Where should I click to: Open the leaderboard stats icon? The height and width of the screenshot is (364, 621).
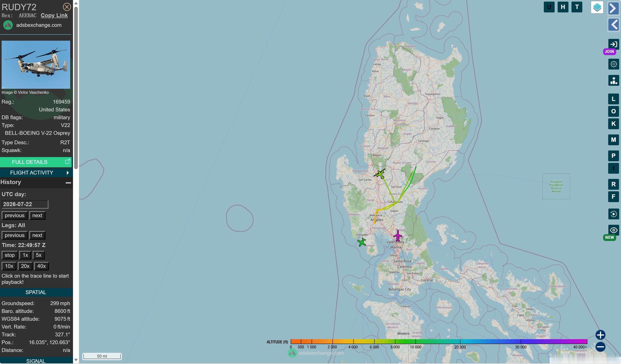[614, 80]
